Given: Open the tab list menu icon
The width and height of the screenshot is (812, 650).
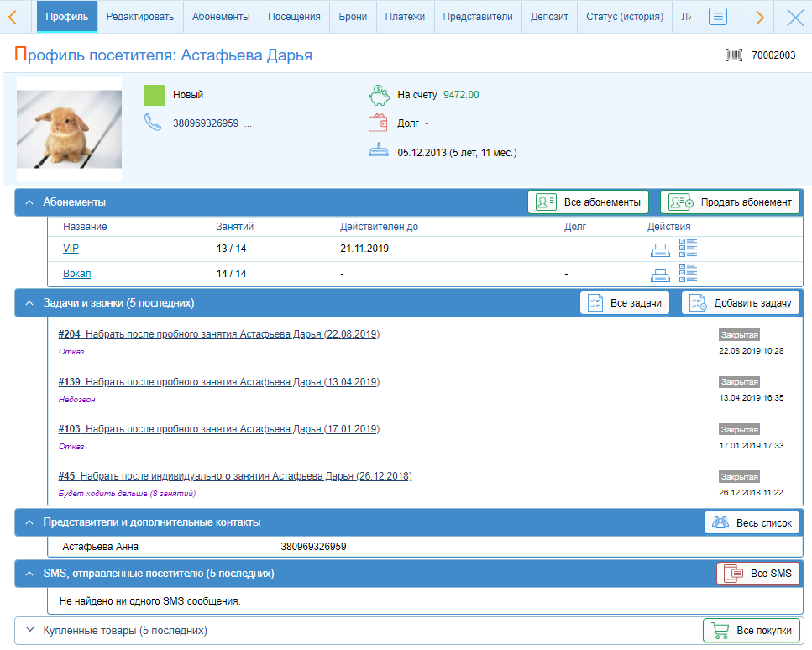Looking at the screenshot, I should pyautogui.click(x=717, y=17).
